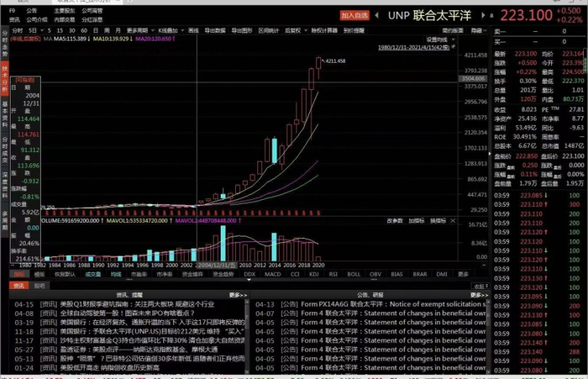Image resolution: width=588 pixels, height=379 pixels.
Task: Close the volume indicator panel
Action: [453, 221]
